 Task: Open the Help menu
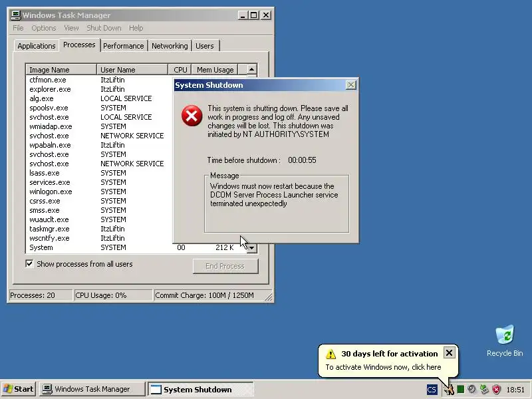coord(136,28)
